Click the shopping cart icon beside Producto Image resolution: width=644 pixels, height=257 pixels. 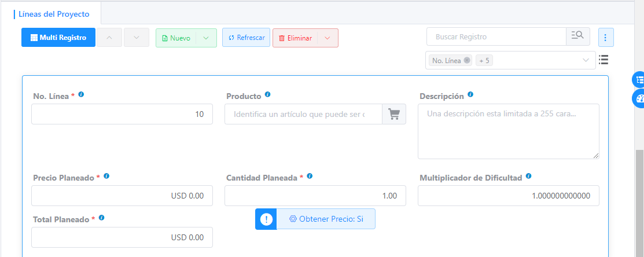pyautogui.click(x=394, y=114)
